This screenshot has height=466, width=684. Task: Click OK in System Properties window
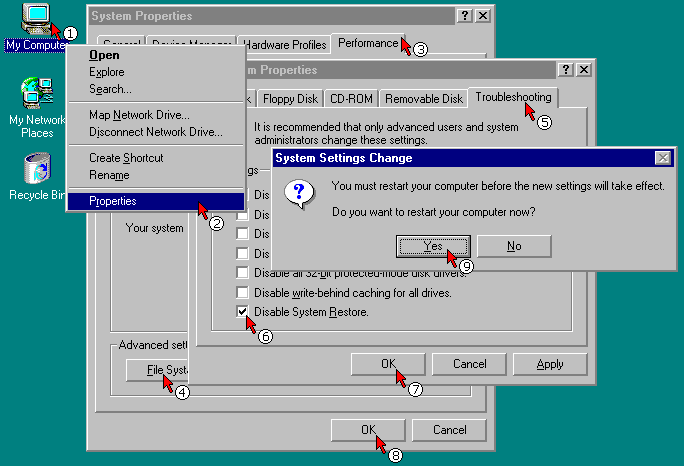coord(368,430)
